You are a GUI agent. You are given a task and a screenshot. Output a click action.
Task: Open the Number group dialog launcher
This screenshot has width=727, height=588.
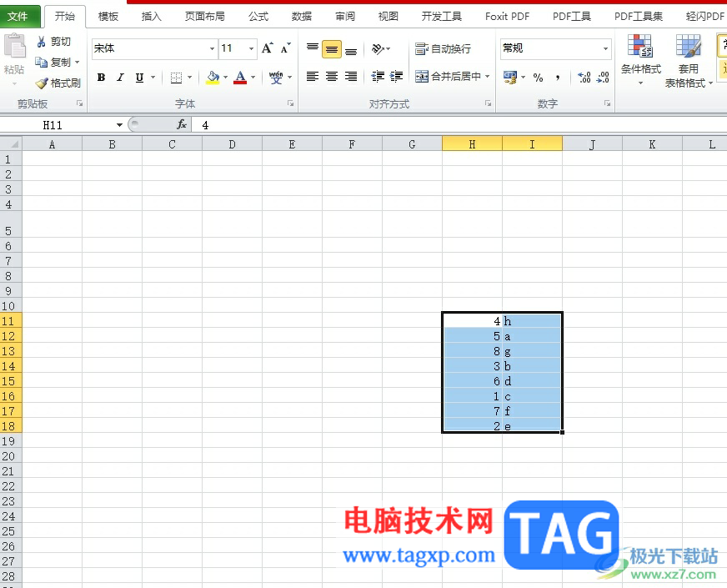point(608,103)
